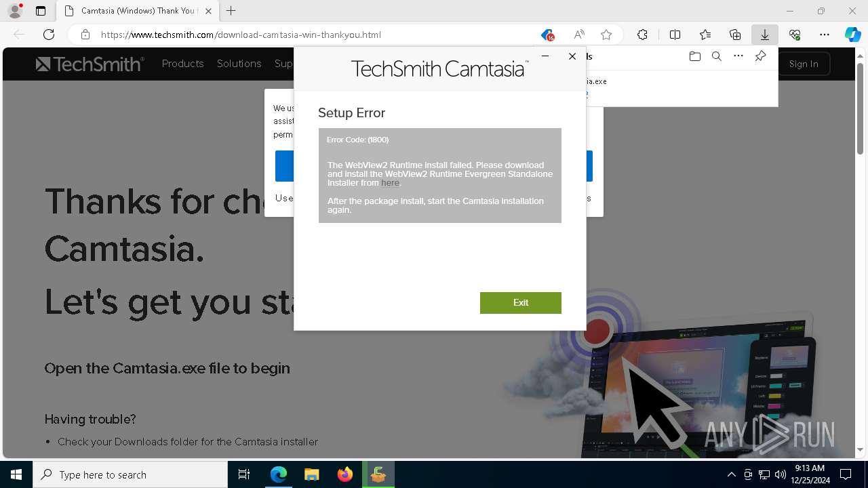Viewport: 868px width, 488px height.
Task: Open the volume tray icon
Action: (x=780, y=474)
